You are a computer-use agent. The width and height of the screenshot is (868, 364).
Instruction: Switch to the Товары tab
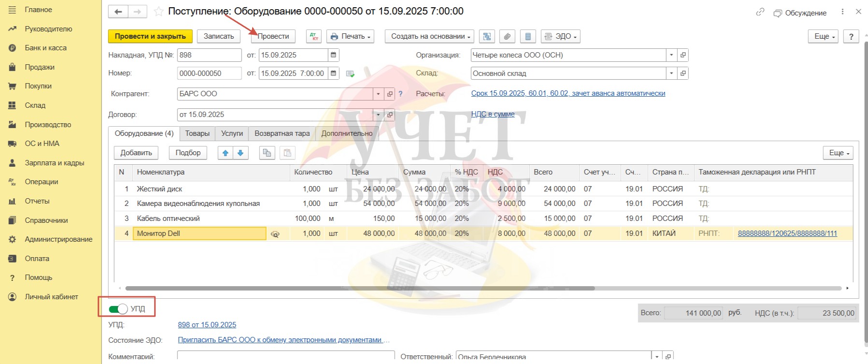[x=197, y=133]
